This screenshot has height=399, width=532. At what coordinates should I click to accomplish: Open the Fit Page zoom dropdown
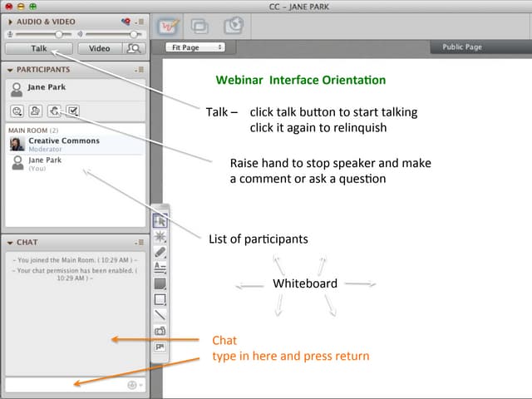tap(195, 47)
